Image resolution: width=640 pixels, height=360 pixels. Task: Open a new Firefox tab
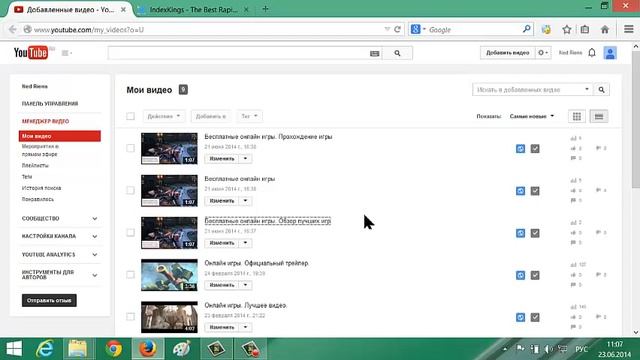point(265,9)
